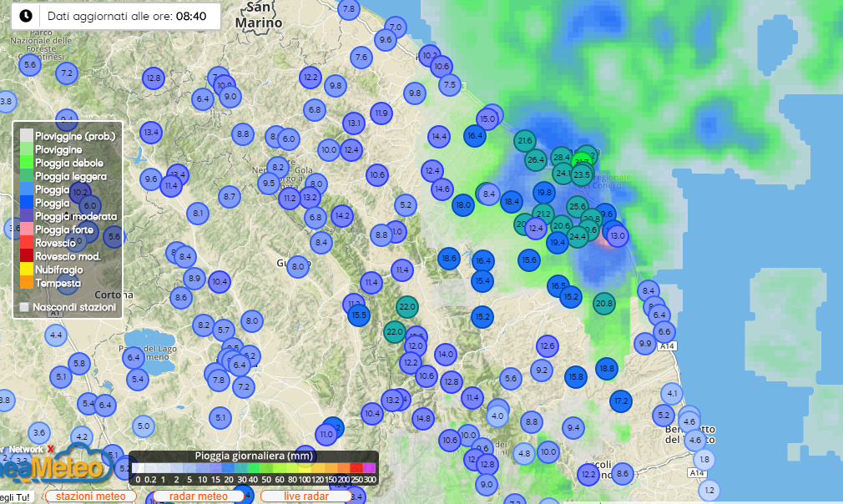Click the pink Pioggia forte legend swatch
Screen dimensions: 843x504
point(27,229)
